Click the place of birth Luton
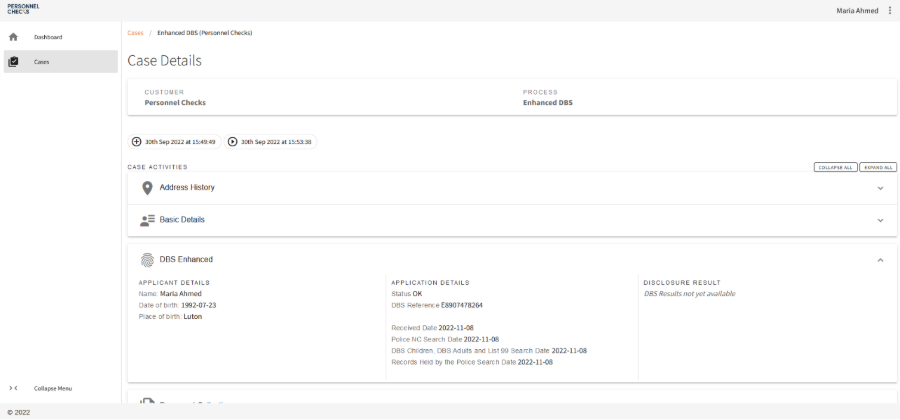Viewport: 900px width, 420px height. 193,317
